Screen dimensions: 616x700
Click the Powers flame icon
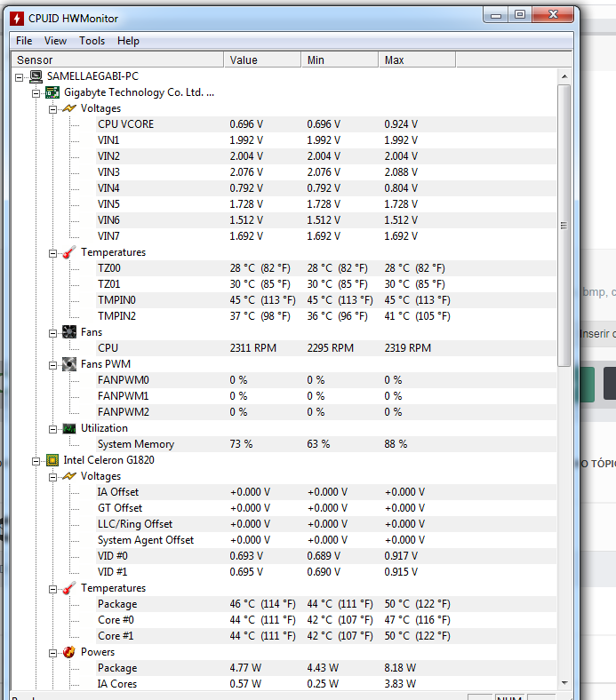(x=69, y=652)
